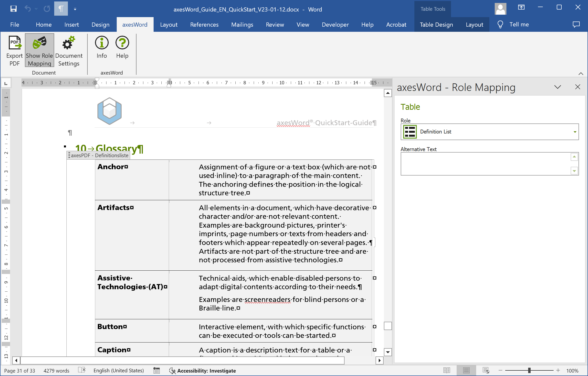Click the tab selector at ruler corner
The image size is (588, 376).
pyautogui.click(x=6, y=83)
